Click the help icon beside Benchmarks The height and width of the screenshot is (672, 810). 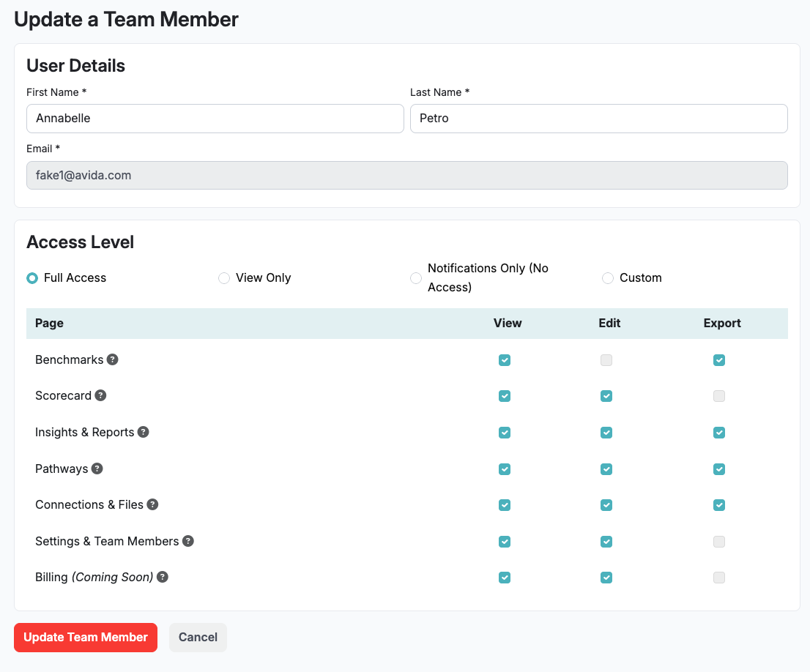[113, 359]
